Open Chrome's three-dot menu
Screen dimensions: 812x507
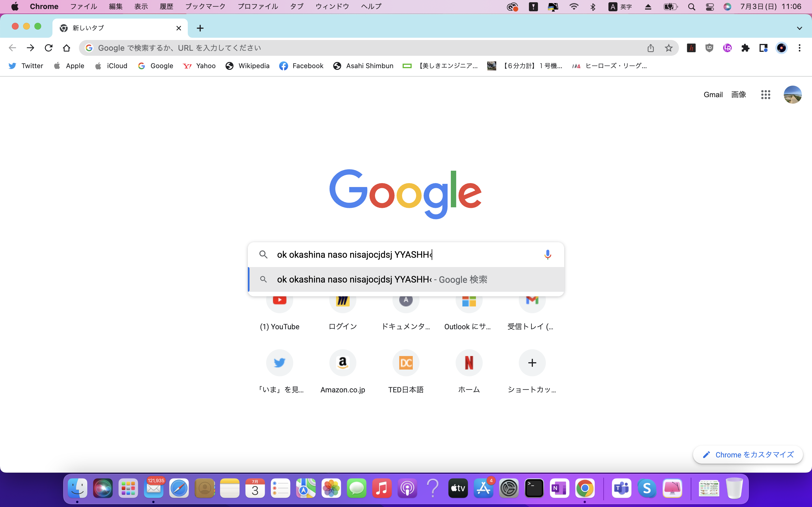(x=799, y=48)
